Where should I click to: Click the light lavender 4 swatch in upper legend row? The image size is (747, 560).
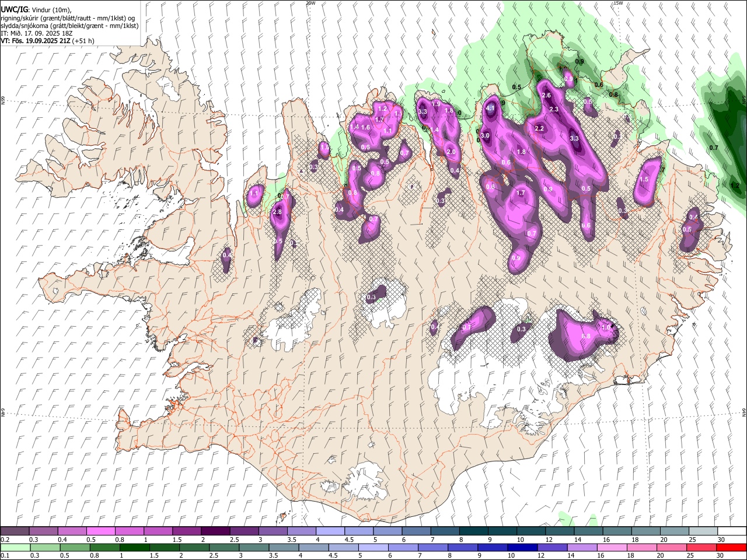329,531
